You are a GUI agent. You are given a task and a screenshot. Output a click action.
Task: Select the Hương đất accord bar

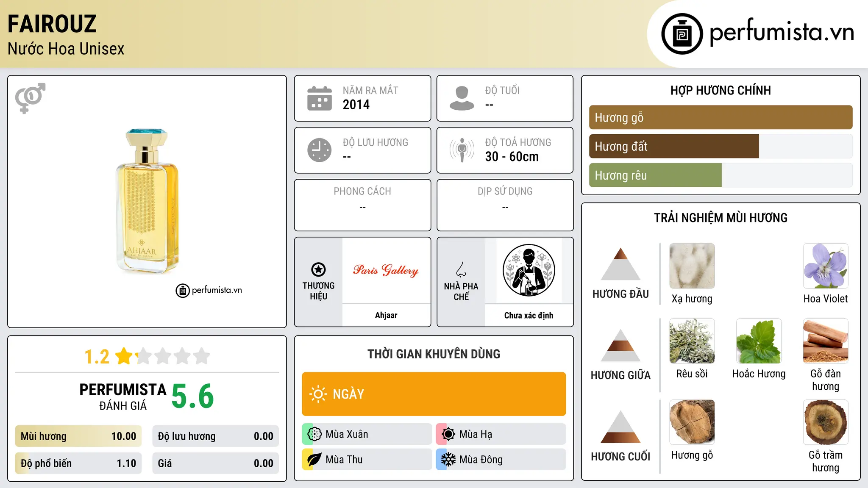(721, 146)
